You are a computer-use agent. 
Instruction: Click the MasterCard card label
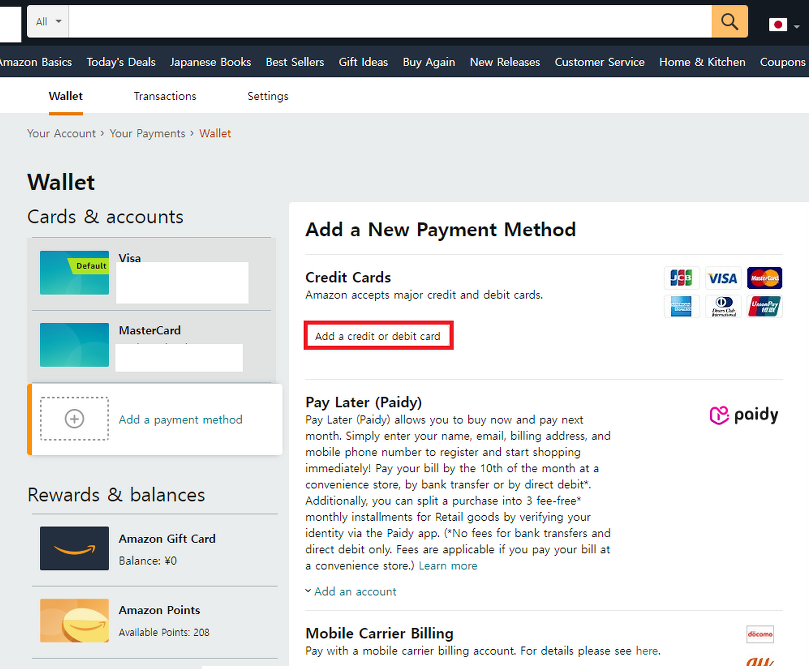(x=150, y=330)
